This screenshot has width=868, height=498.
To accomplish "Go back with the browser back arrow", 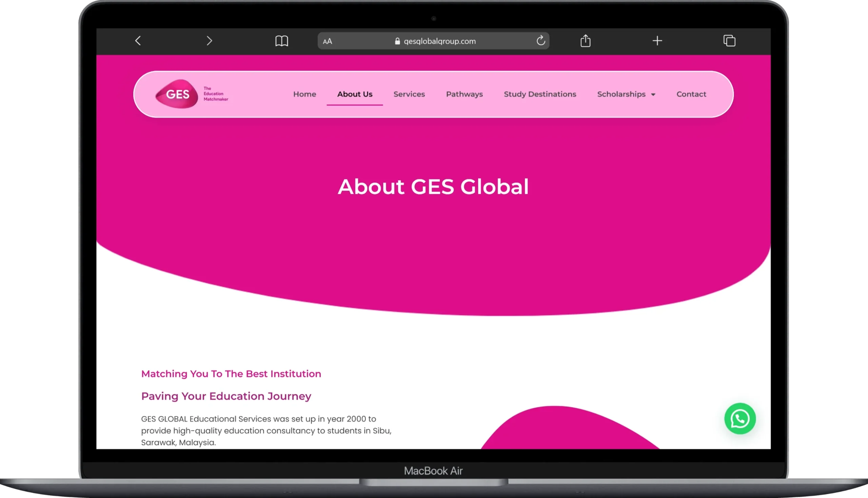I will (138, 41).
